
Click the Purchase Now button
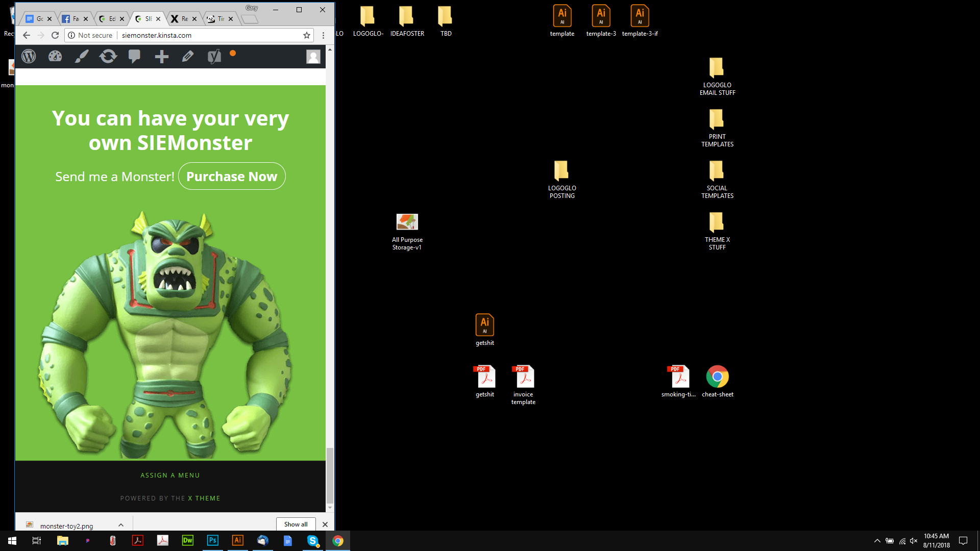pos(232,177)
